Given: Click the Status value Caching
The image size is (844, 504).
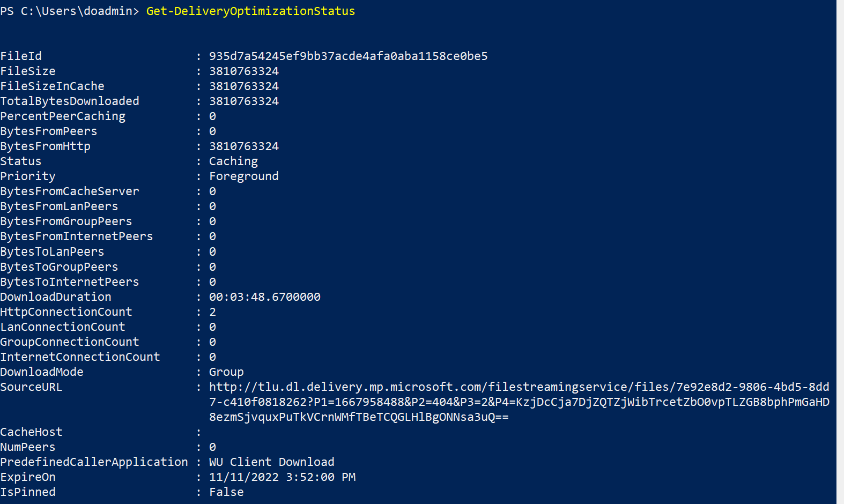Looking at the screenshot, I should pyautogui.click(x=233, y=161).
